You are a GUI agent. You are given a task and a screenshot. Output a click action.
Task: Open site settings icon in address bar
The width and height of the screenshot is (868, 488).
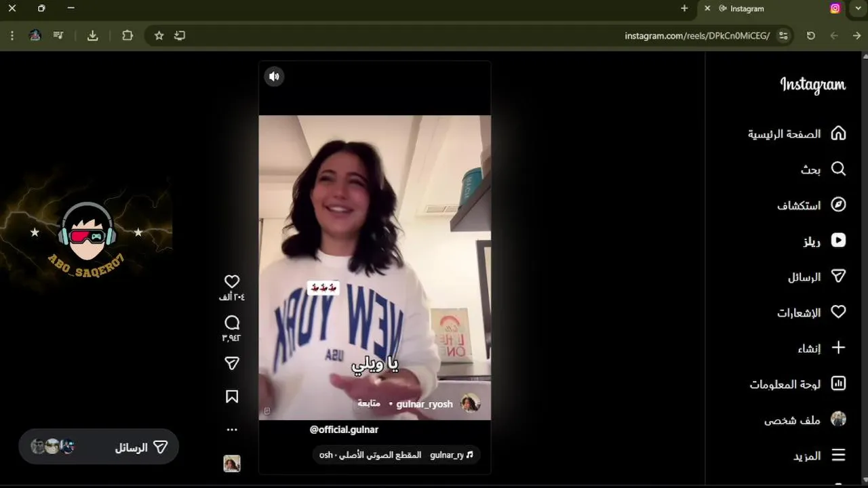(x=783, y=36)
